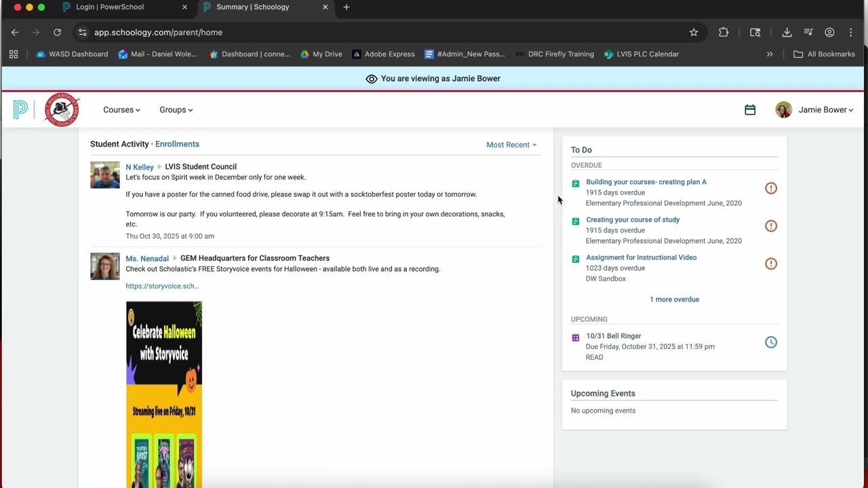Image resolution: width=868 pixels, height=488 pixels.
Task: Open the Most Recent sort dropdown
Action: click(x=511, y=144)
